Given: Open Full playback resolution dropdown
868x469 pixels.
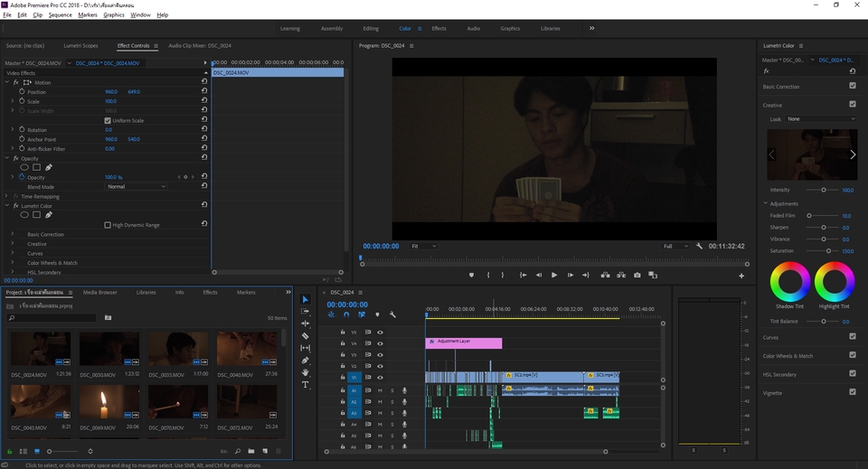Looking at the screenshot, I should pos(675,246).
